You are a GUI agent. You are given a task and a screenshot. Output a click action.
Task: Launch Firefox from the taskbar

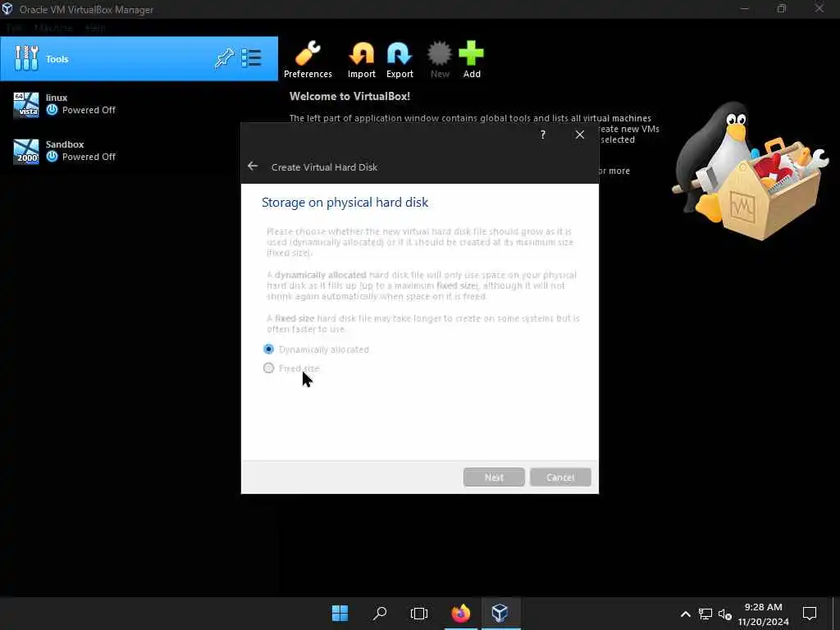click(461, 613)
